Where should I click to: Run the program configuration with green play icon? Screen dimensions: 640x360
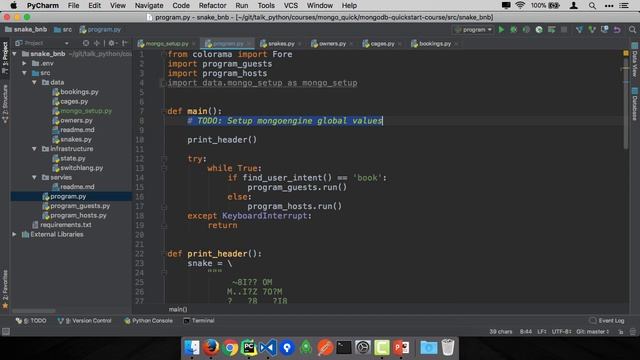(501, 29)
